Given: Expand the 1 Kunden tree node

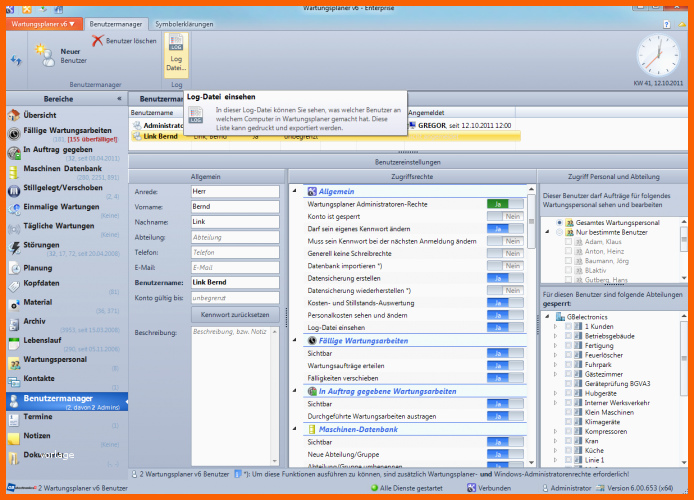Looking at the screenshot, I should [555, 327].
